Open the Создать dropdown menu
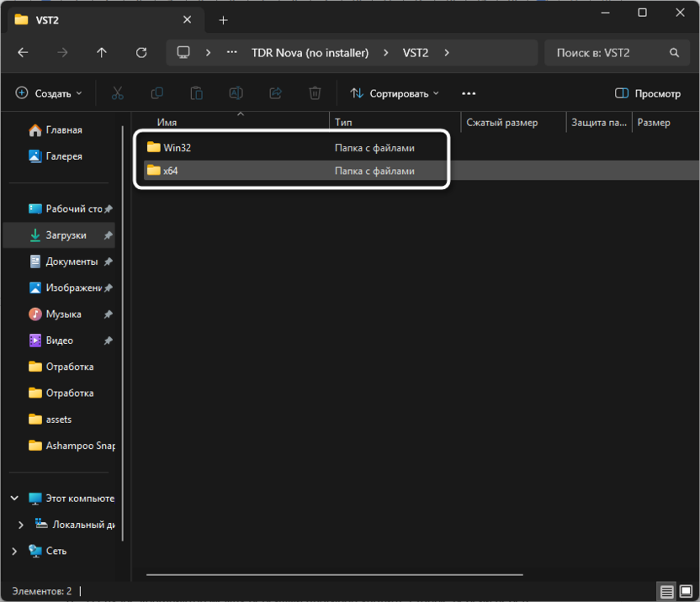The height and width of the screenshot is (602, 700). (49, 93)
